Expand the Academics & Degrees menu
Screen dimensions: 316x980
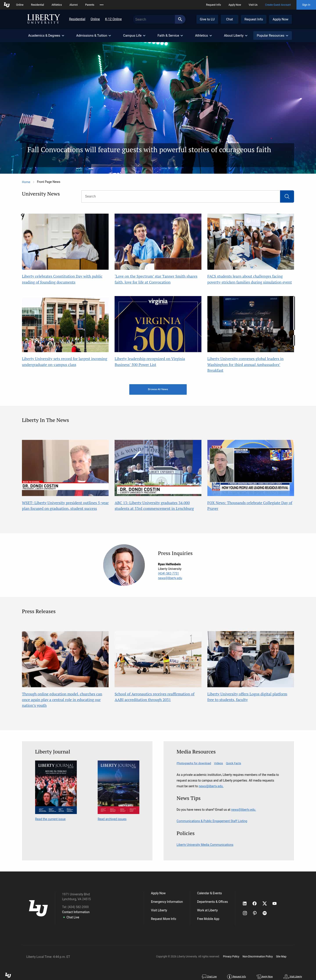click(46, 35)
